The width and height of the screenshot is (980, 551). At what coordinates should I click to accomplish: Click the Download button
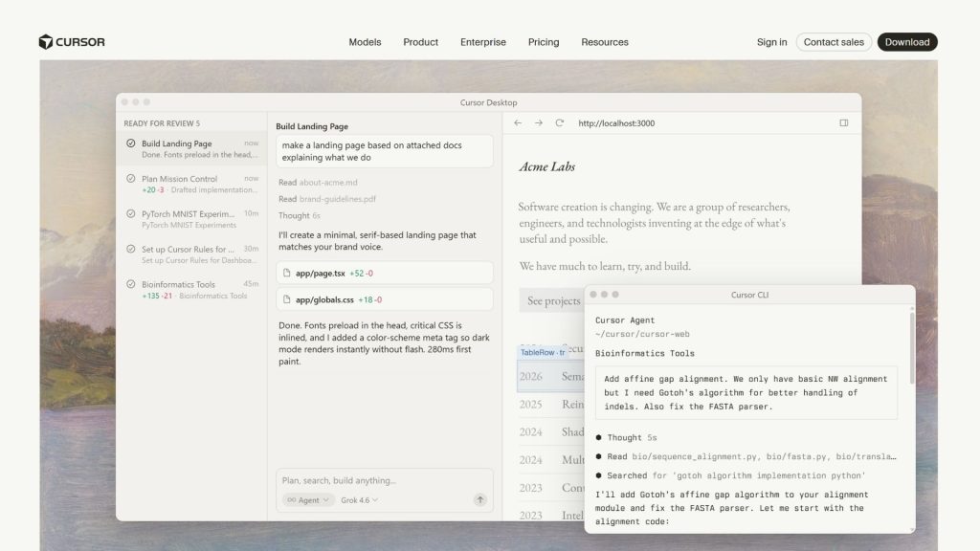[x=907, y=42]
